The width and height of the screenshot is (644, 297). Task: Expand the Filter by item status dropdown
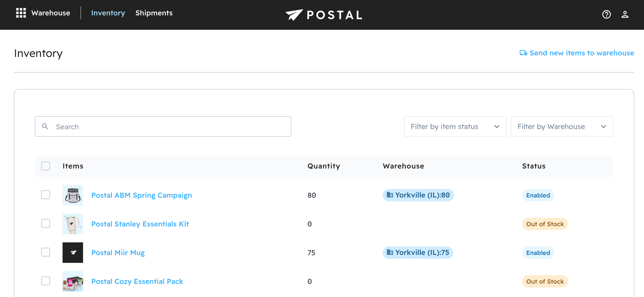(x=455, y=126)
